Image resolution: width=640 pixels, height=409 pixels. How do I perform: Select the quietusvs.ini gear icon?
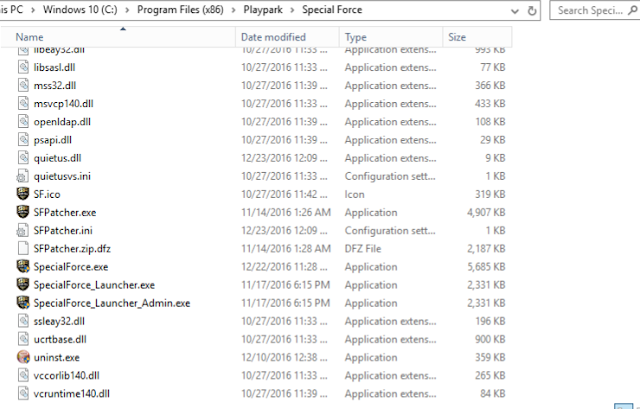(23, 176)
